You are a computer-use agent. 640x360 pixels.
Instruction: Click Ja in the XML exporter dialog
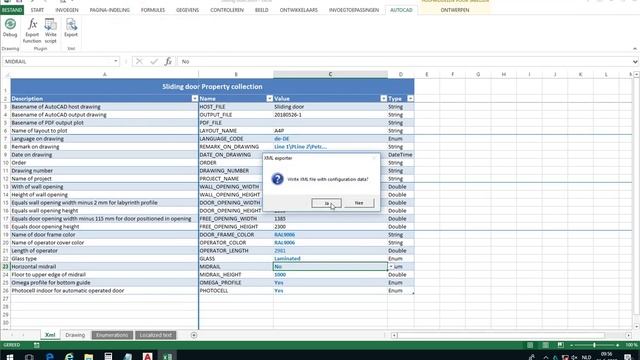pyautogui.click(x=327, y=203)
